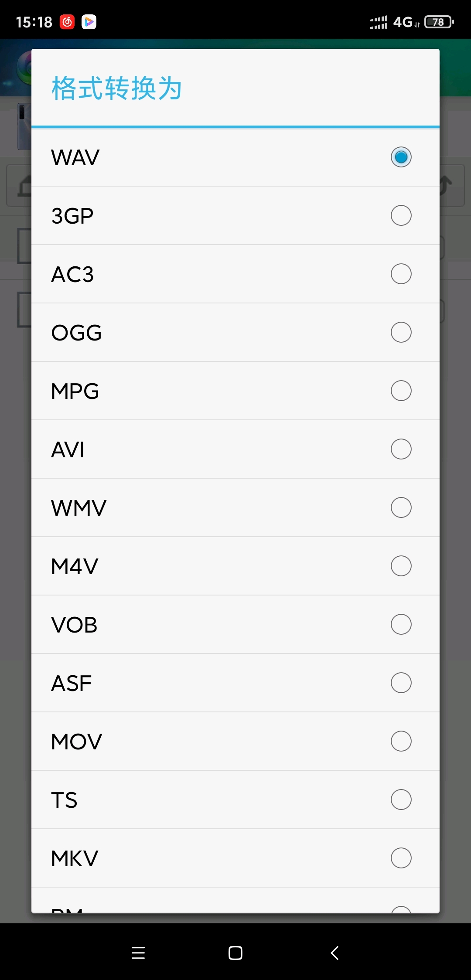Screen dimensions: 471x980
Task: Tap the video player notification icon
Action: point(89,22)
